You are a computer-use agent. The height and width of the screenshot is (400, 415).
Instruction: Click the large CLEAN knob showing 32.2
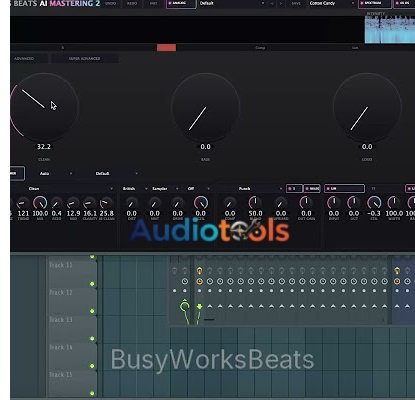coord(44,107)
